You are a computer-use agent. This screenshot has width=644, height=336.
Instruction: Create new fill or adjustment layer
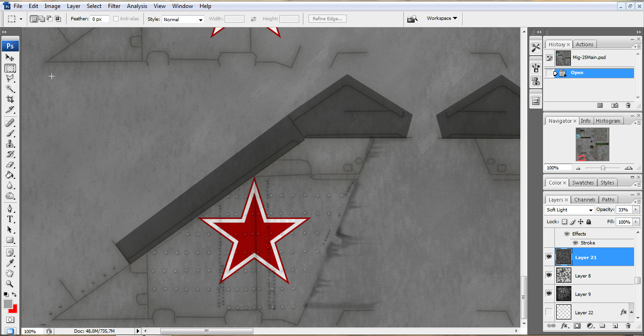coord(589,326)
